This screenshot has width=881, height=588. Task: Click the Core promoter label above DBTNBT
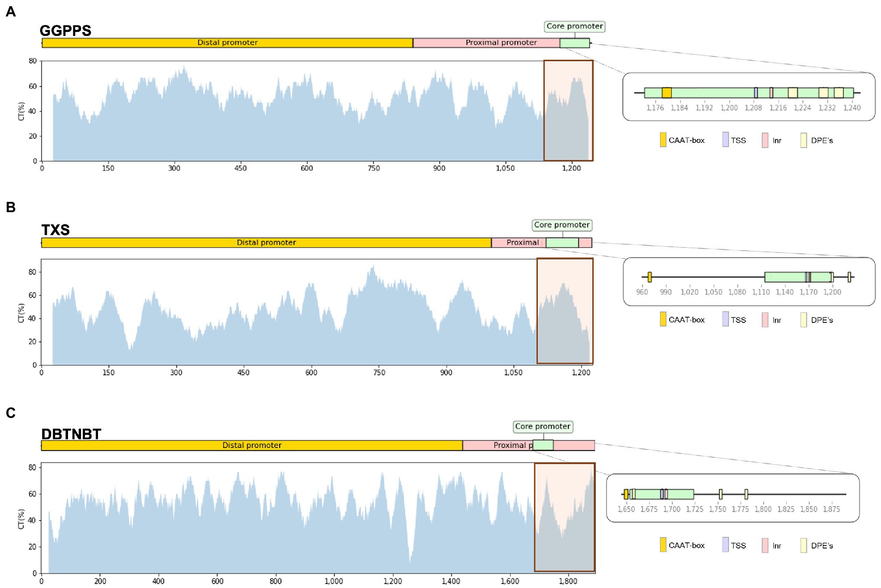[x=543, y=426]
